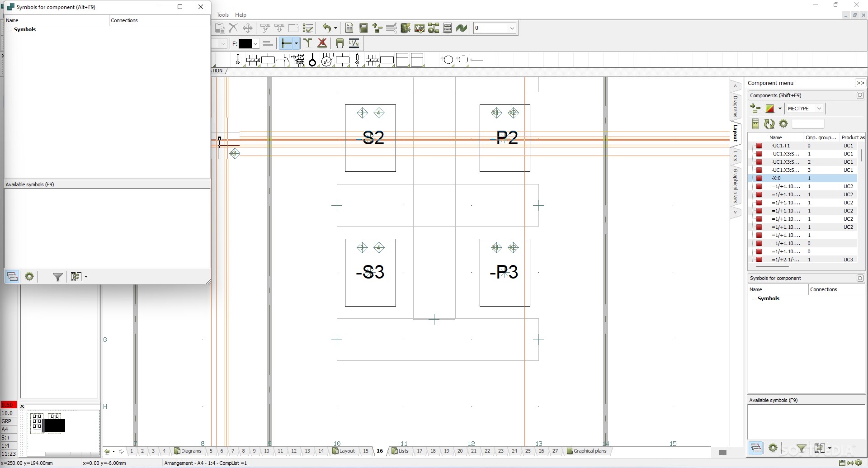Click the filter funnel in floating Symbols window
868x468 pixels.
click(x=57, y=277)
